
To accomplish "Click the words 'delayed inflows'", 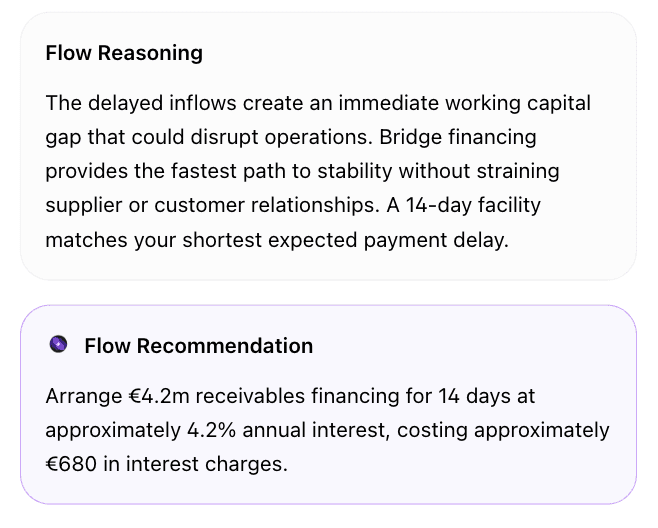I will tap(162, 104).
